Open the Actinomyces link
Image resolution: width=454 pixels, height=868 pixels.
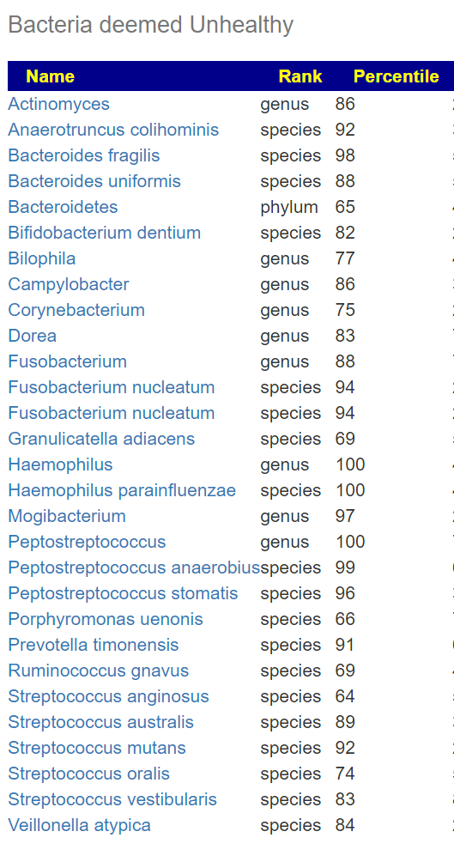[x=58, y=104]
